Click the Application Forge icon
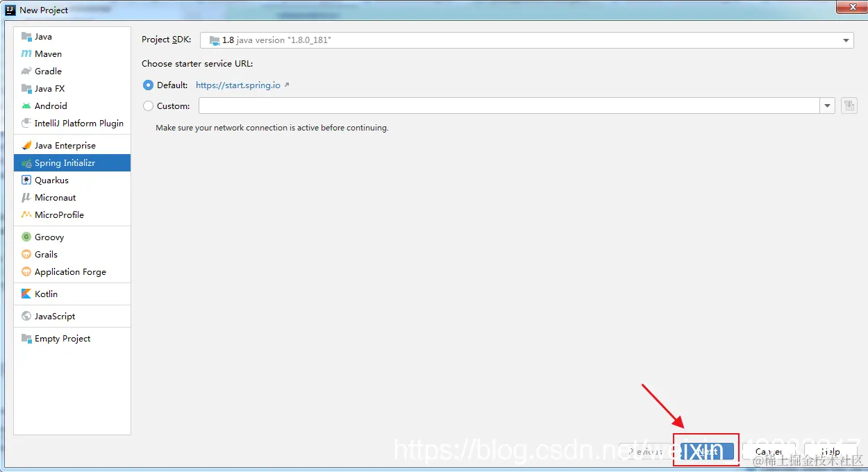Image resolution: width=868 pixels, height=472 pixels. [26, 272]
